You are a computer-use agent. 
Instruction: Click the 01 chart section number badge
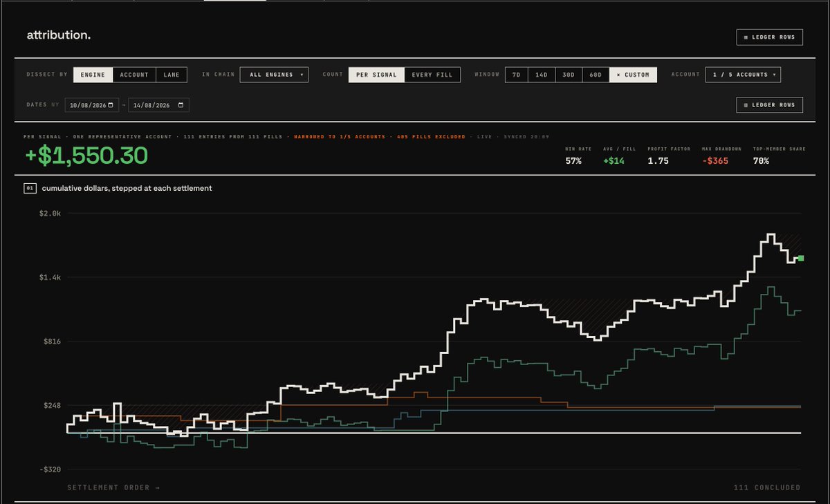click(x=30, y=188)
